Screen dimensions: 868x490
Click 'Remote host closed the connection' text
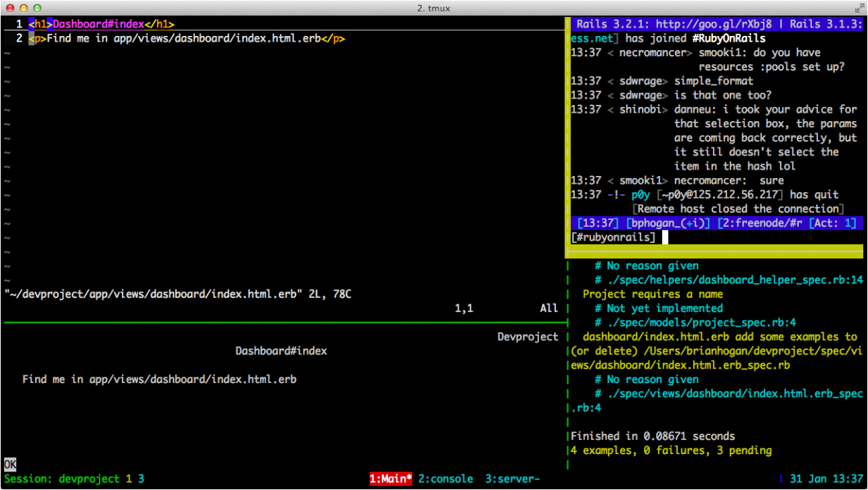click(738, 208)
